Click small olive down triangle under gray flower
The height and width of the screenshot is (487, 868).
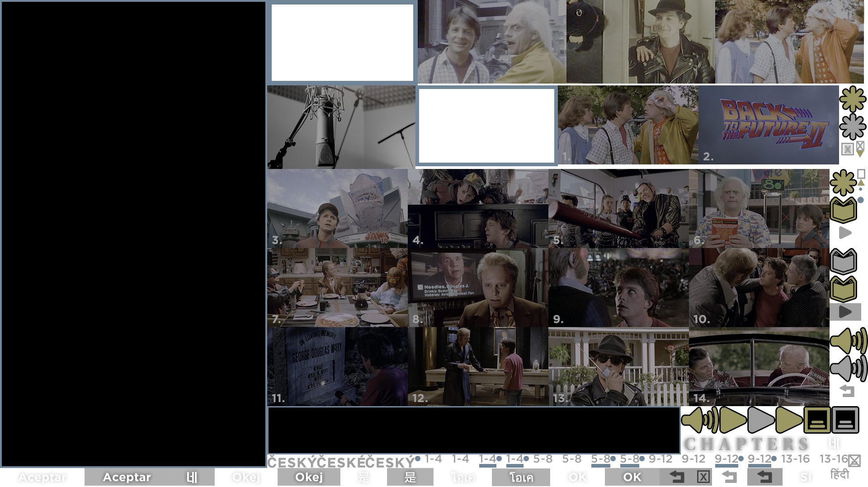click(860, 154)
